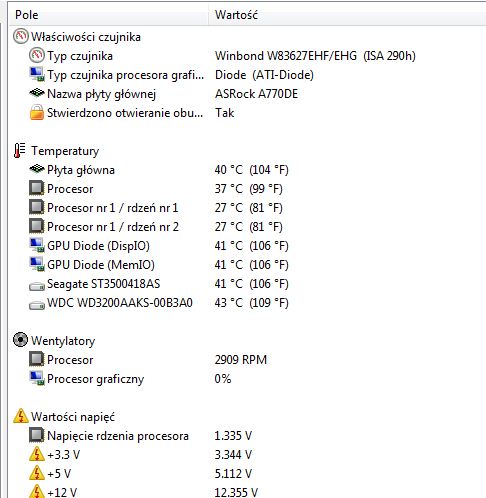The height and width of the screenshot is (498, 486).
Task: Select the WDC WD3200AAKS-00B3A0 label
Action: coord(120,303)
